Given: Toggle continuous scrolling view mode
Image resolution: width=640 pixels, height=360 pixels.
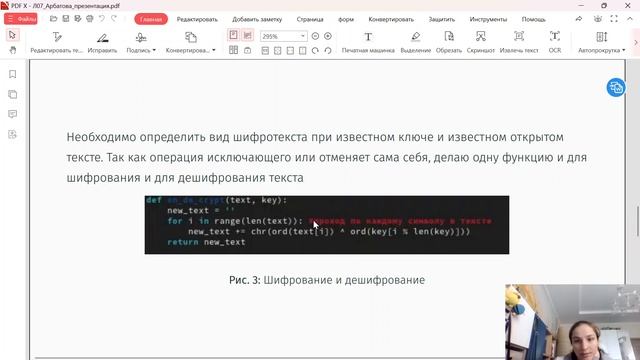Looking at the screenshot, I should [x=247, y=36].
